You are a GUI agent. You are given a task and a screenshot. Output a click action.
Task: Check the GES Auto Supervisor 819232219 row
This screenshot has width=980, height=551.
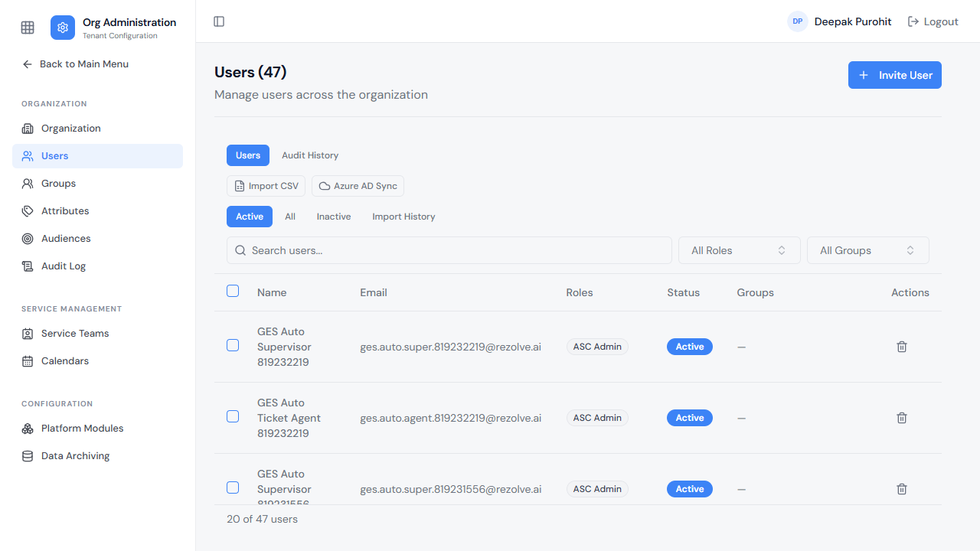[x=233, y=345]
